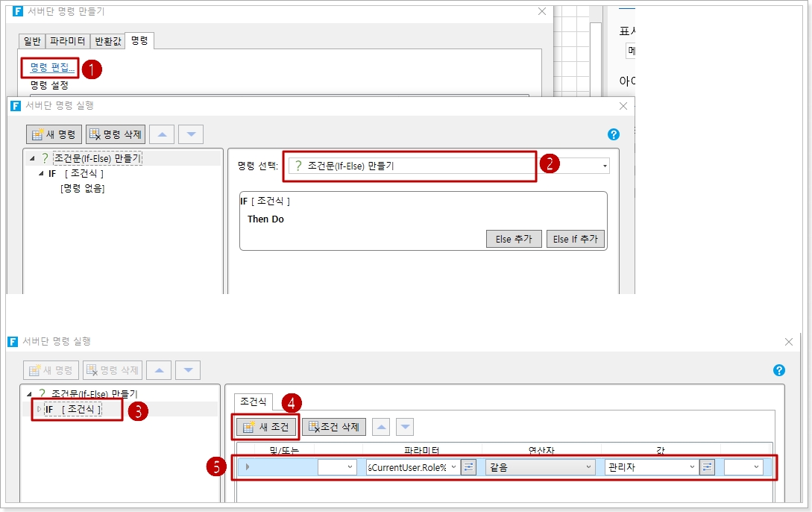Click the Else If 추가 button
This screenshot has width=812, height=512.
[575, 240]
